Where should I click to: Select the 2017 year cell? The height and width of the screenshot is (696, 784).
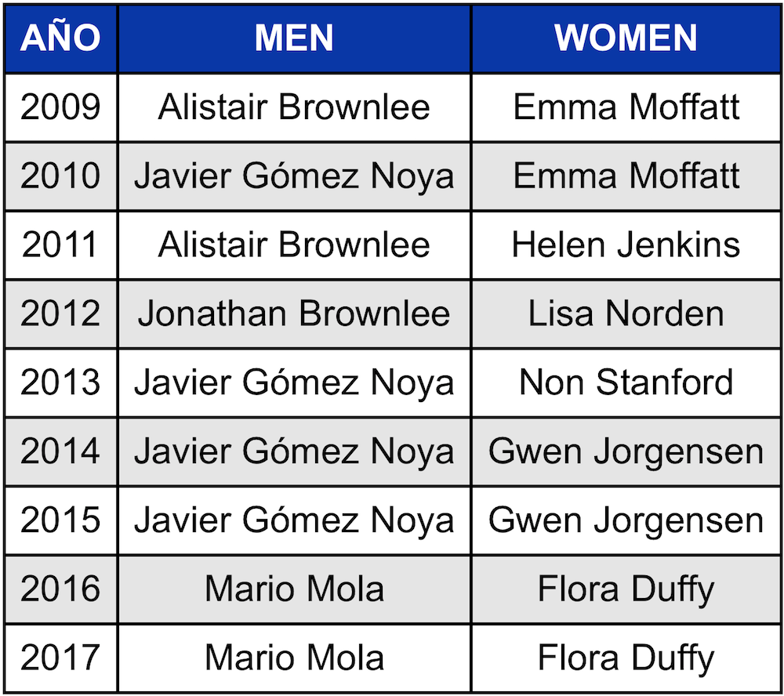tap(60, 658)
